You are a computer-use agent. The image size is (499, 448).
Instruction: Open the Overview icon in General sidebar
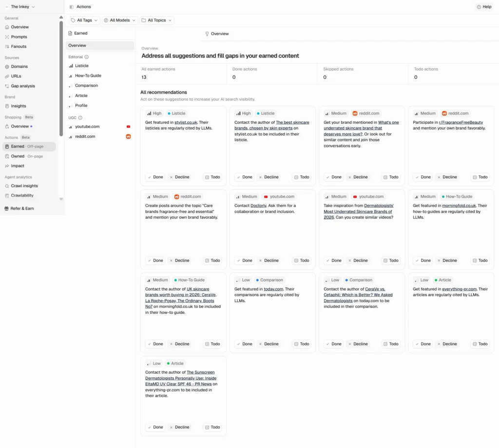pos(7,27)
